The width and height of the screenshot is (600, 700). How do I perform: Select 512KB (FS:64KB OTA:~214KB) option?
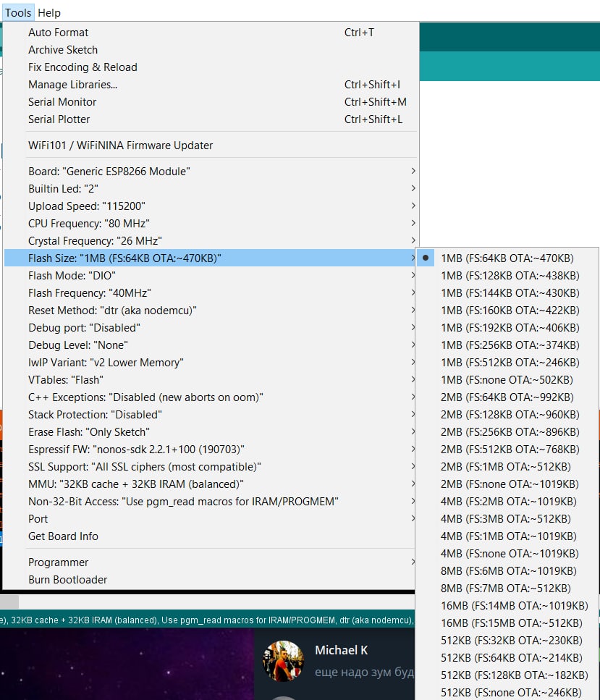click(x=507, y=659)
